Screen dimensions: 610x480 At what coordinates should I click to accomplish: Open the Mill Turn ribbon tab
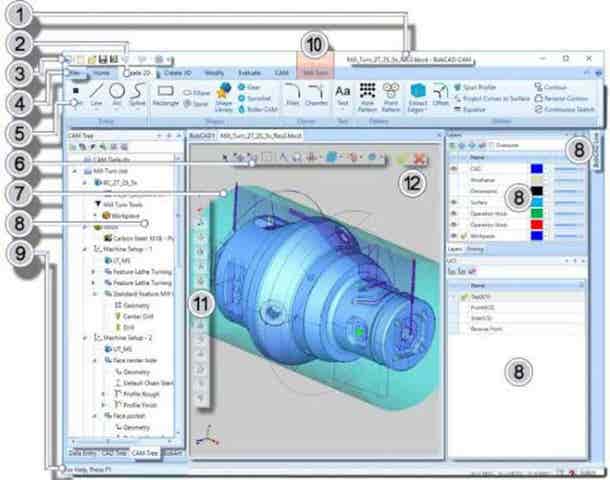pos(315,73)
